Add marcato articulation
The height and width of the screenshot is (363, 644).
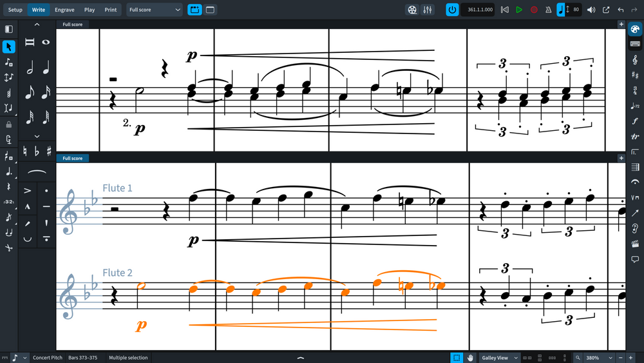[28, 207]
